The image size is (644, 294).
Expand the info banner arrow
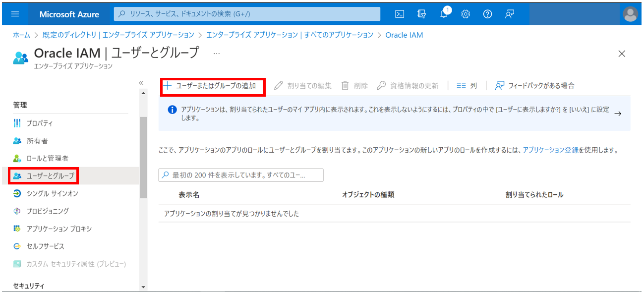click(x=618, y=114)
